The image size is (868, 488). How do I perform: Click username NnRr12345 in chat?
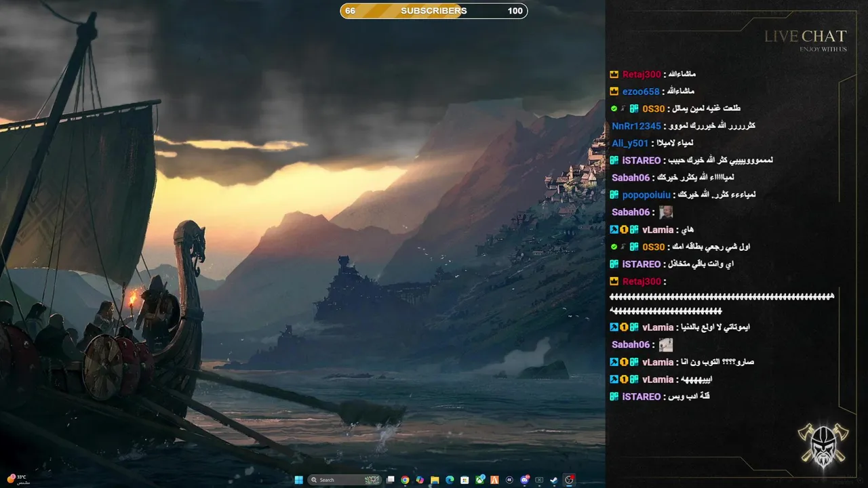[x=636, y=125]
